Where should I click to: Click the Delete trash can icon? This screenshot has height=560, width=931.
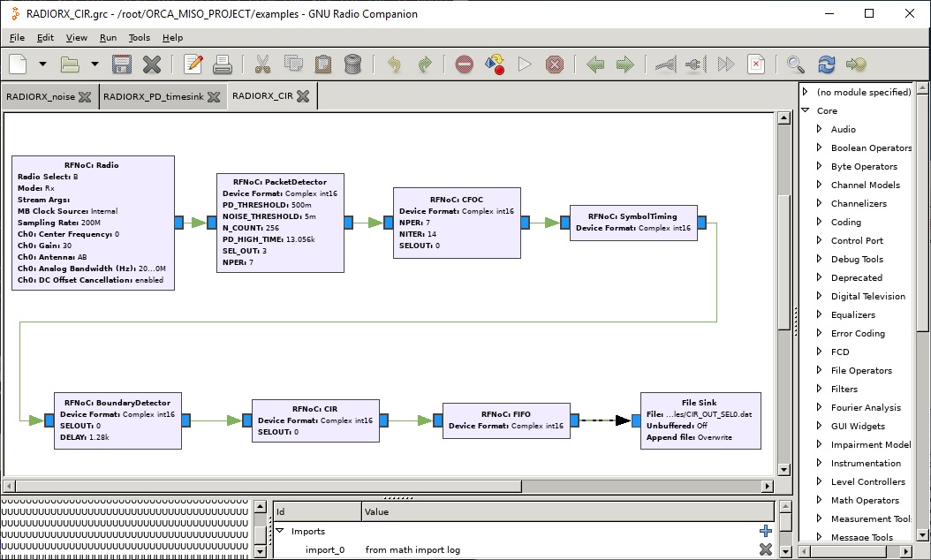click(352, 64)
